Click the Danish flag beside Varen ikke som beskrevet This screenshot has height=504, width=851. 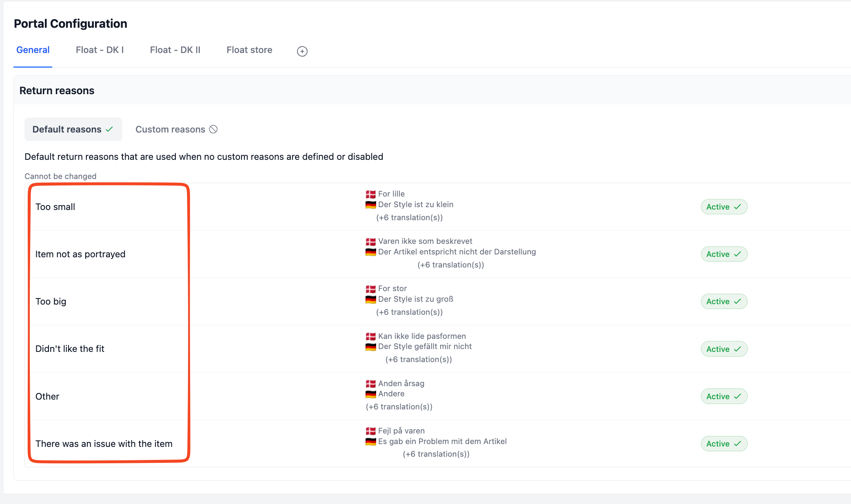370,241
